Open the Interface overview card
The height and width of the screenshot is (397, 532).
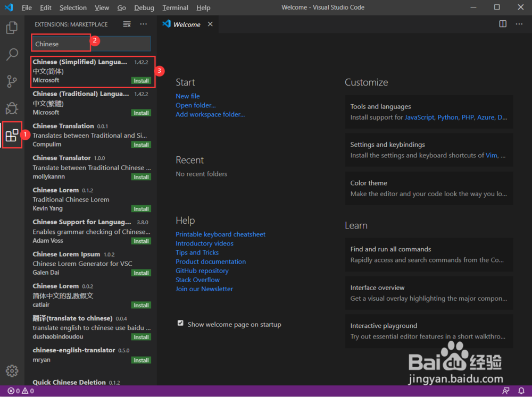(x=429, y=293)
